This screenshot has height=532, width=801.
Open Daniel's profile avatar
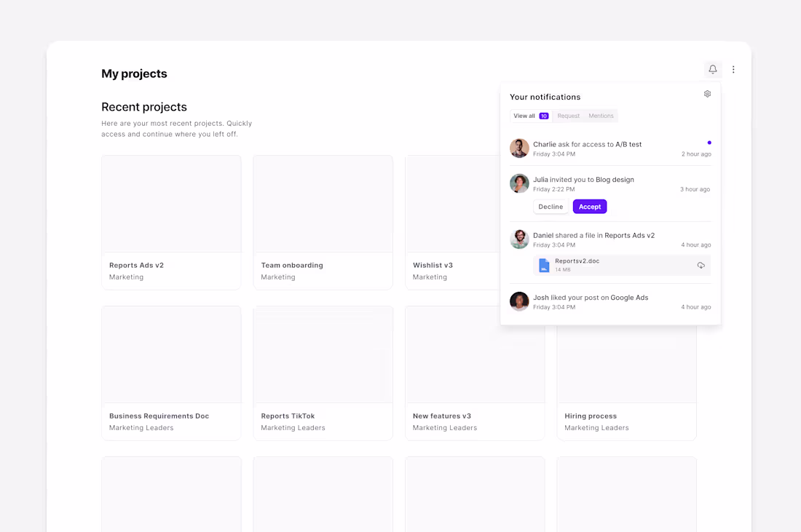coord(519,239)
